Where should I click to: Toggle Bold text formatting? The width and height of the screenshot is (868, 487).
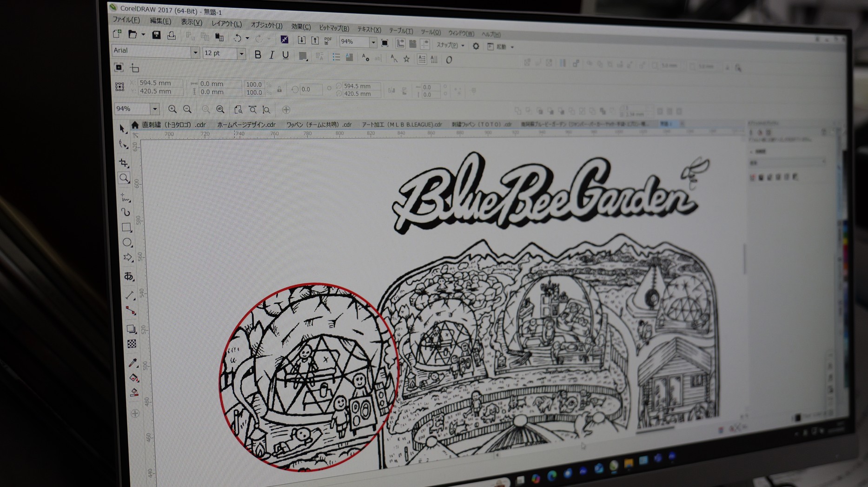pos(258,55)
